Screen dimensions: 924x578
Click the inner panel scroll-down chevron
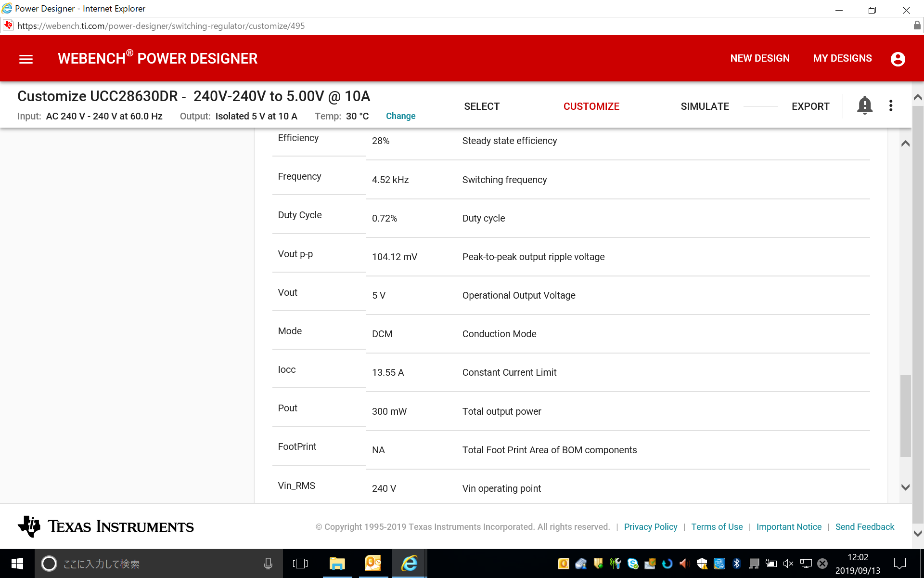905,487
